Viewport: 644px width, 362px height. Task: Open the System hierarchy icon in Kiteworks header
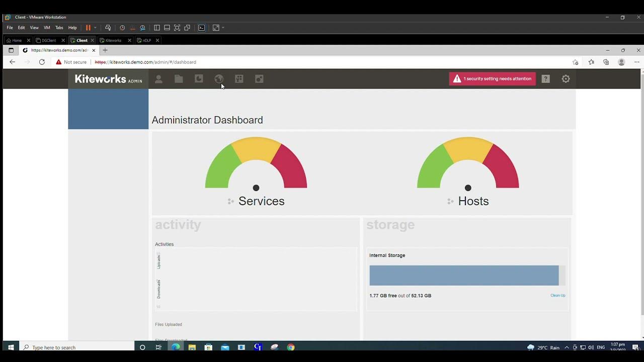239,79
